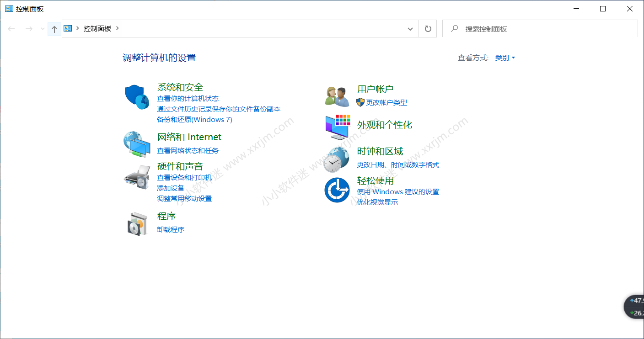Screen dimensions: 644x339
Task: Open 时钟和区域 category heading
Action: tap(380, 151)
